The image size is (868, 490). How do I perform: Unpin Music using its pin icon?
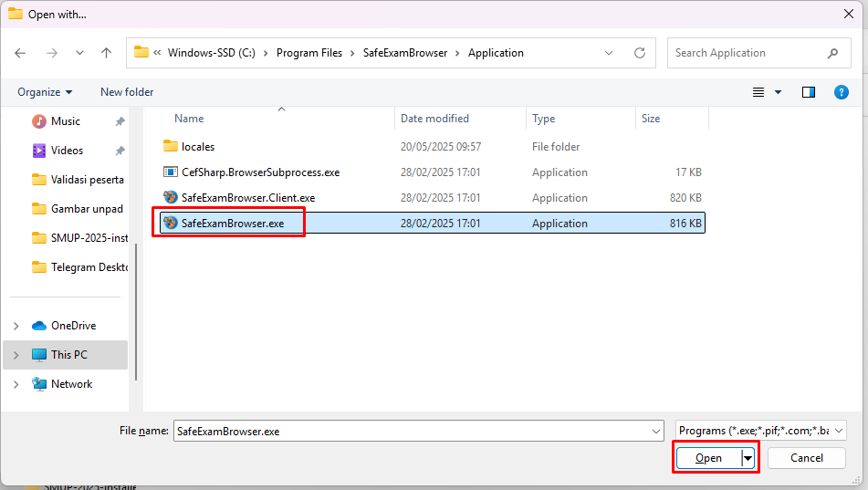120,121
